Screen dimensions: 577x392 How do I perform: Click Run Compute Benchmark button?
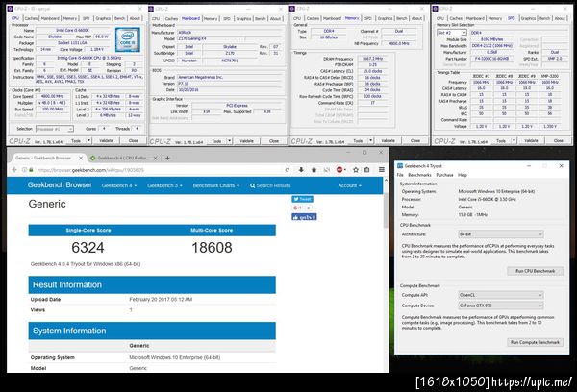[535, 342]
